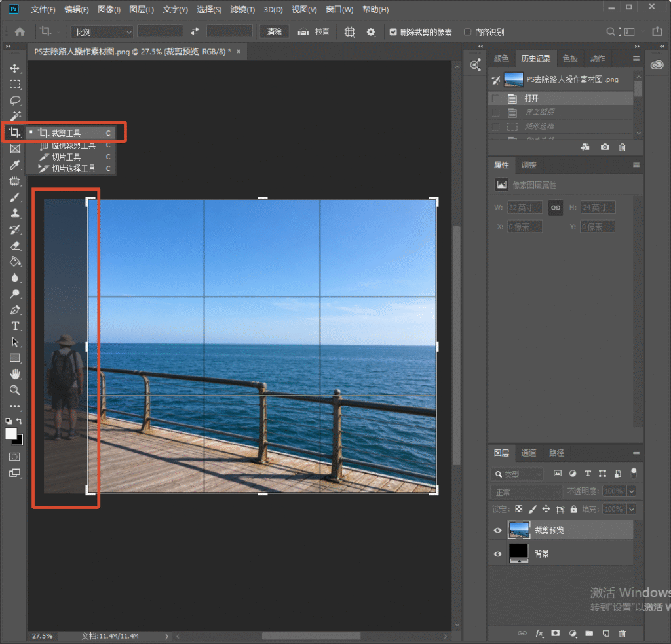Select the 打开 history state
The width and height of the screenshot is (671, 644).
point(561,98)
